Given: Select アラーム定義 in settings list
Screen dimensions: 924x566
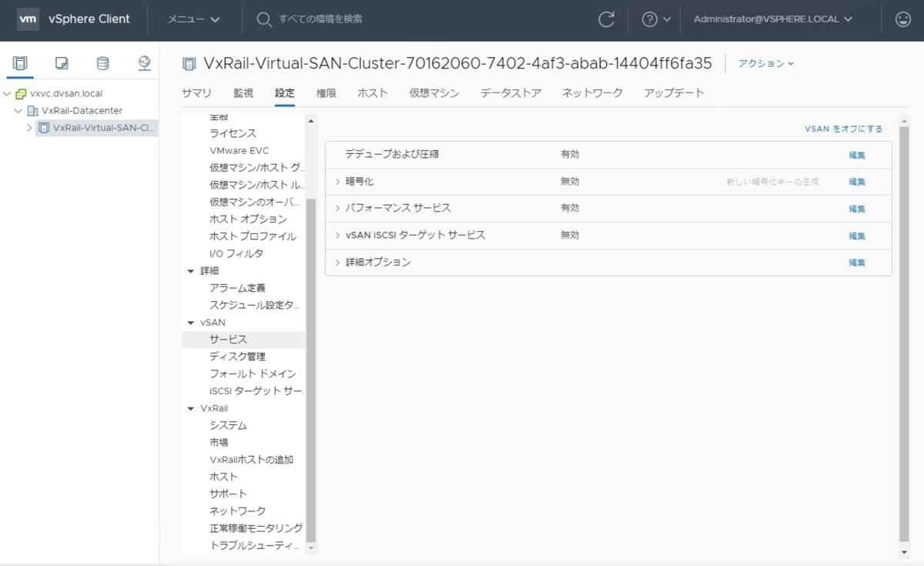Looking at the screenshot, I should pos(237,288).
